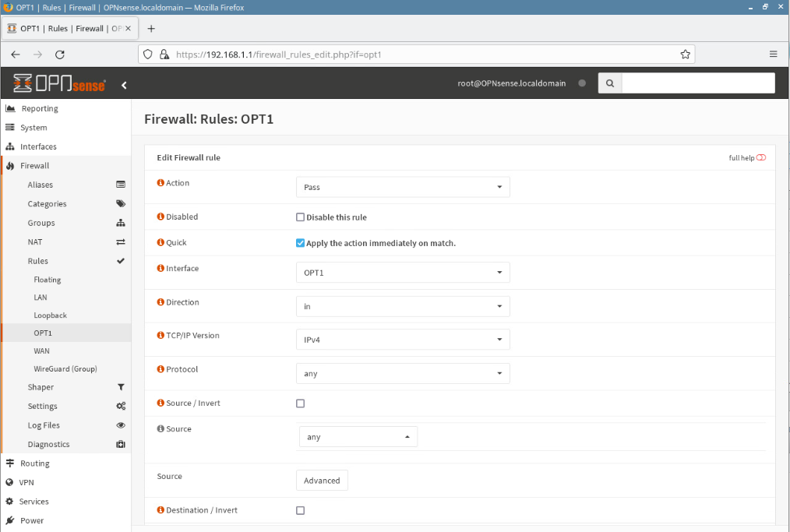Viewport: 790px width, 532px height.
Task: Reload the page in Firefox
Action: pyautogui.click(x=60, y=55)
